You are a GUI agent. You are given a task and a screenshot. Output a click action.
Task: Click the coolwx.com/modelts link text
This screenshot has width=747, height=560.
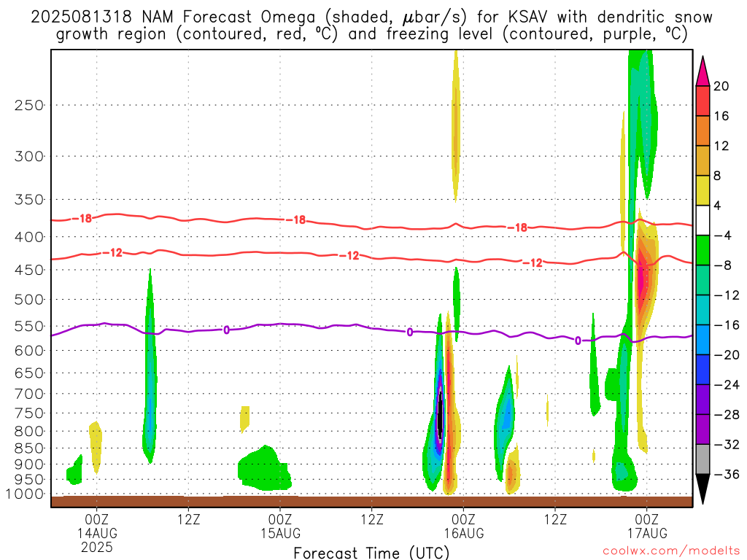tap(671, 551)
